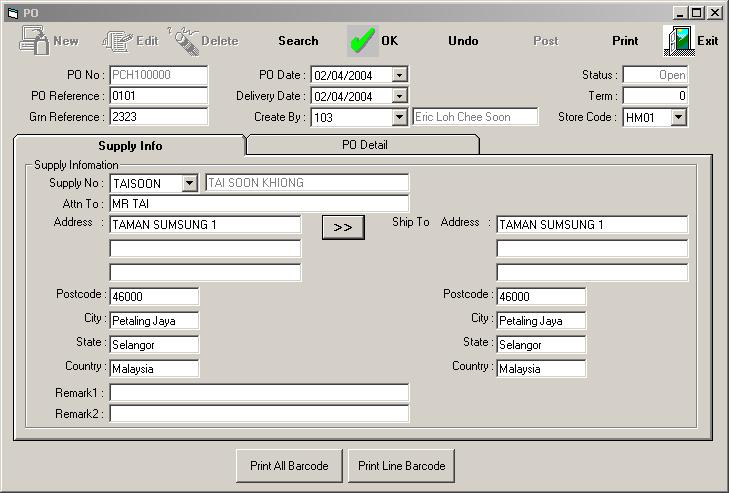Screen dimensions: 729x493
Task: Open the Delivery Date dropdown arrow
Action: (x=399, y=96)
